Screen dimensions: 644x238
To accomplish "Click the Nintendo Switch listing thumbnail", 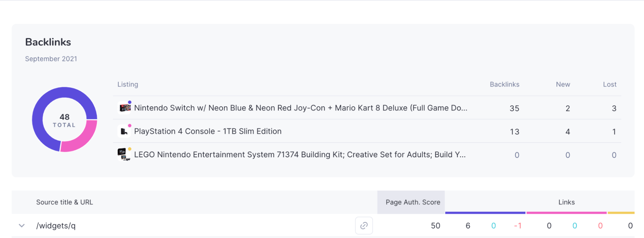I will pos(124,108).
